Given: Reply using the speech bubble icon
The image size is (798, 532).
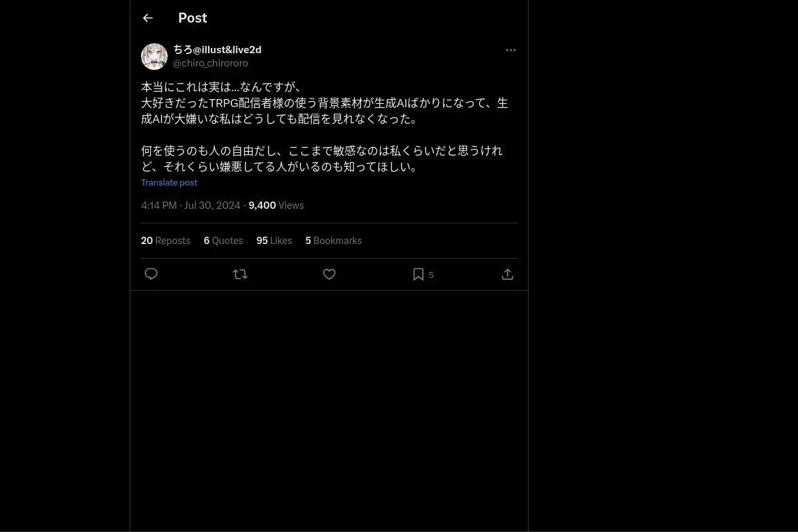Looking at the screenshot, I should point(151,274).
